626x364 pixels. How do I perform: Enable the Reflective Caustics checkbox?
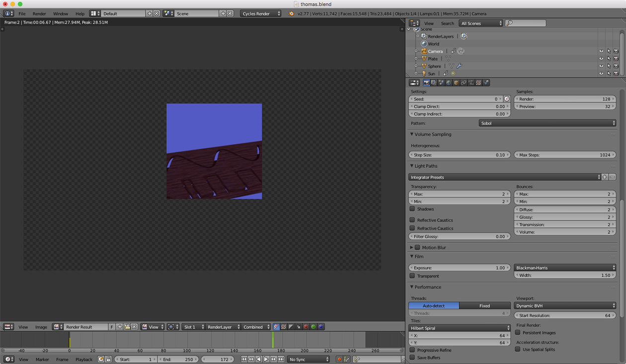(412, 220)
